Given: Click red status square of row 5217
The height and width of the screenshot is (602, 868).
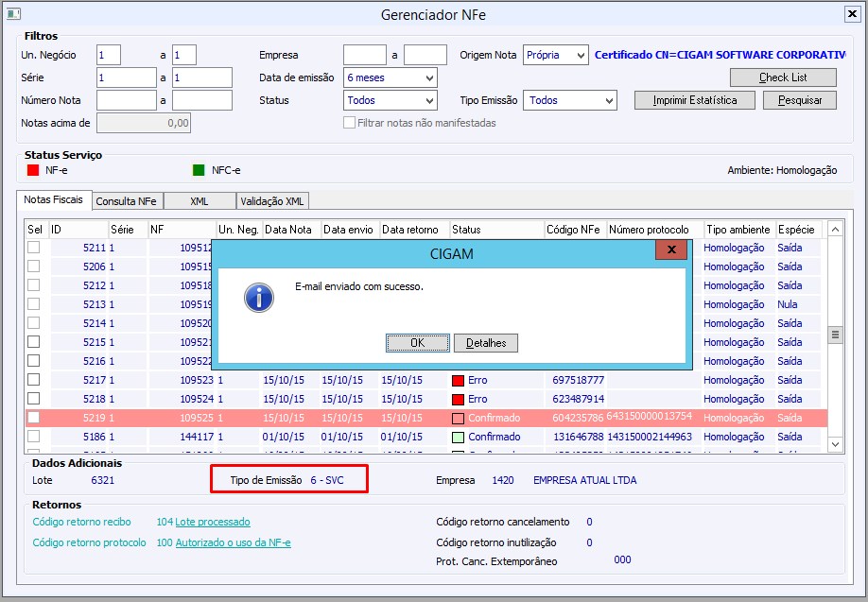Looking at the screenshot, I should 458,381.
